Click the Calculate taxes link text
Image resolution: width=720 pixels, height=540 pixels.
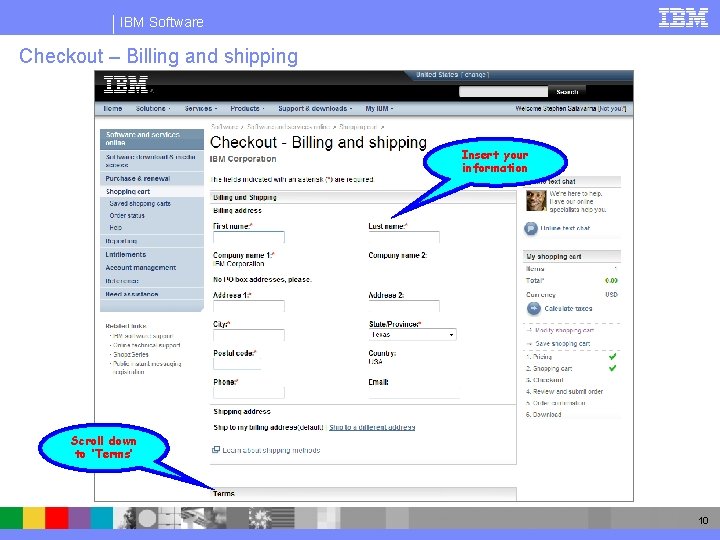point(568,309)
